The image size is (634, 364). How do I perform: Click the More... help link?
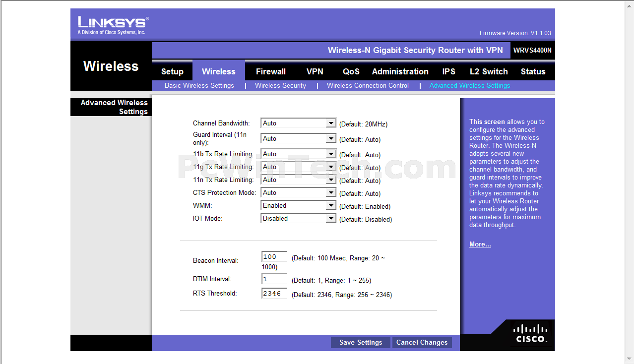point(480,244)
